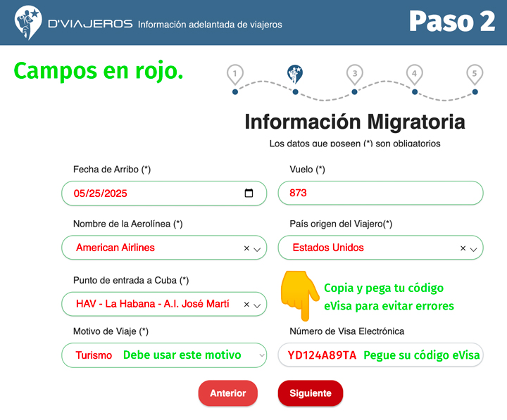The height and width of the screenshot is (420, 507).
Task: Go to step 3 pin marker
Action: click(x=355, y=75)
